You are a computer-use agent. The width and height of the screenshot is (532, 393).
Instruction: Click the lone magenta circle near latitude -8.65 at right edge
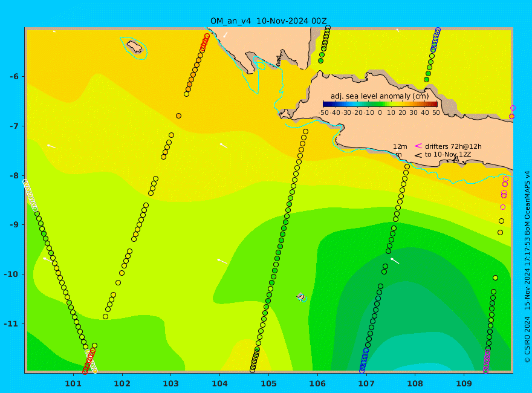(x=503, y=207)
